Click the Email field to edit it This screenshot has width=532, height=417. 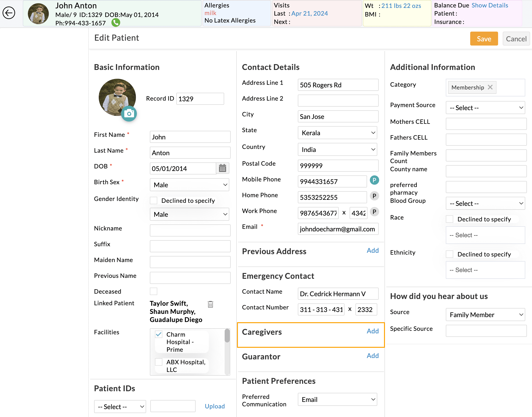[338, 229]
